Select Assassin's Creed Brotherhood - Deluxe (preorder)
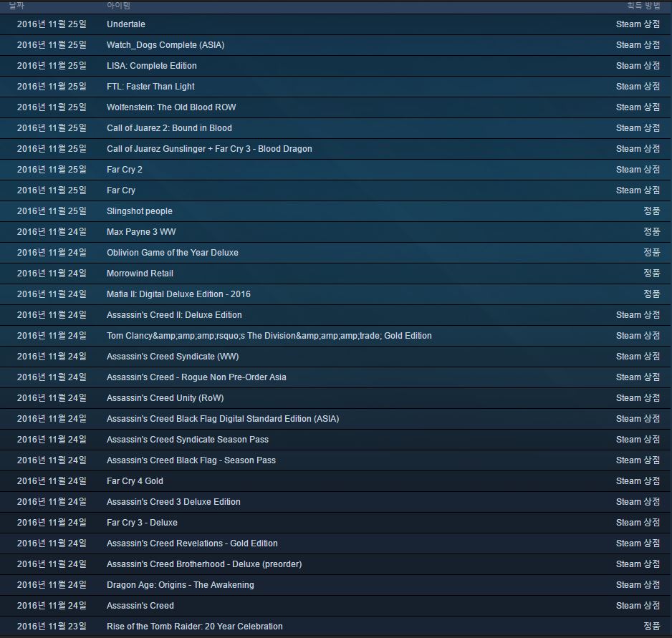This screenshot has width=672, height=638. click(x=204, y=564)
